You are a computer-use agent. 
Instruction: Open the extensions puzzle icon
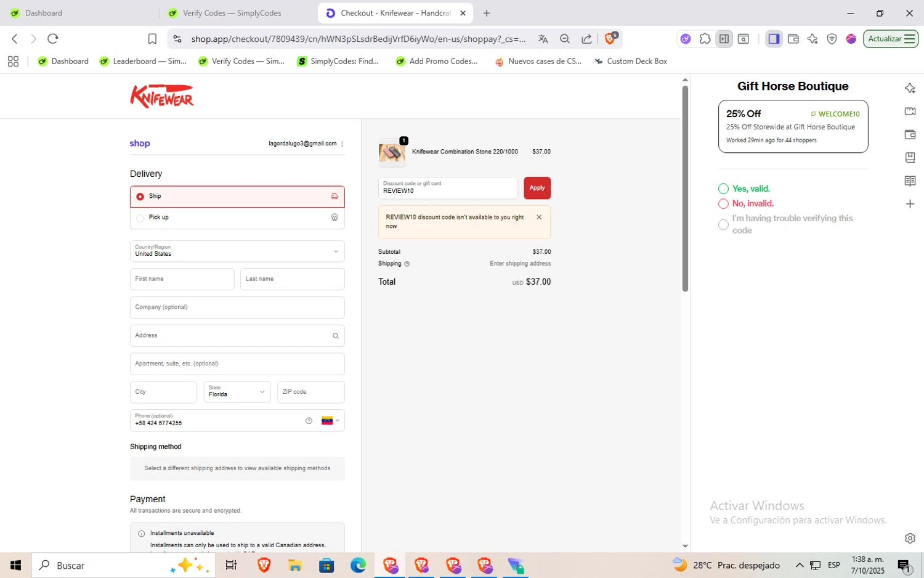click(x=705, y=39)
